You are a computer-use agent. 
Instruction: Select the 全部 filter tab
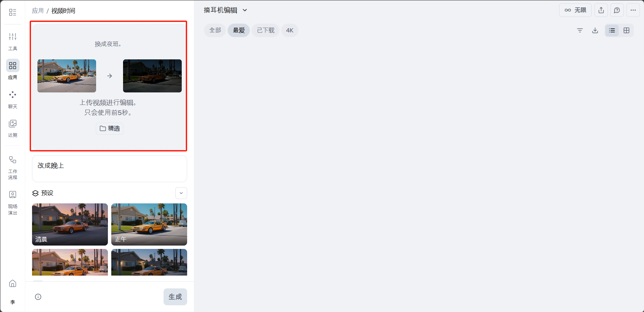[215, 30]
